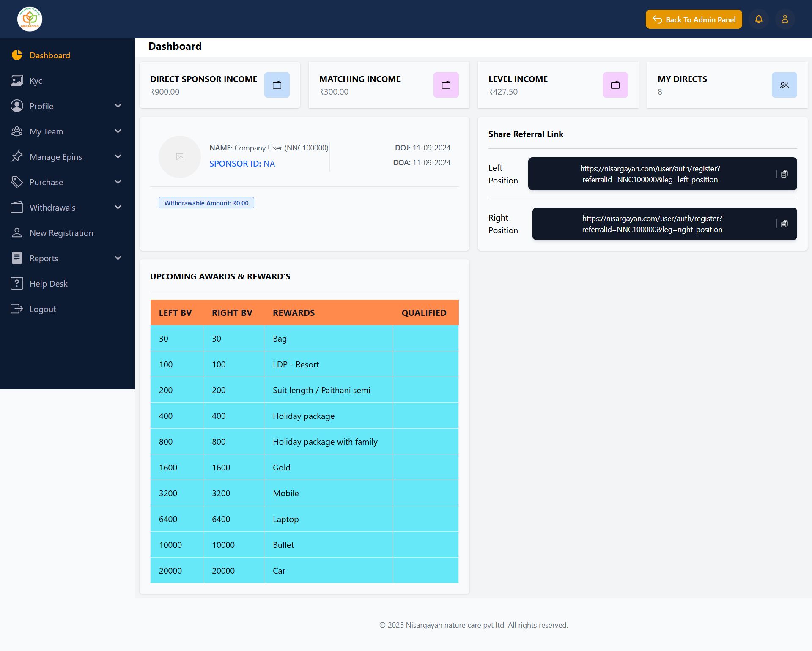This screenshot has height=651, width=812.
Task: Open the user account icon in header
Action: point(785,19)
